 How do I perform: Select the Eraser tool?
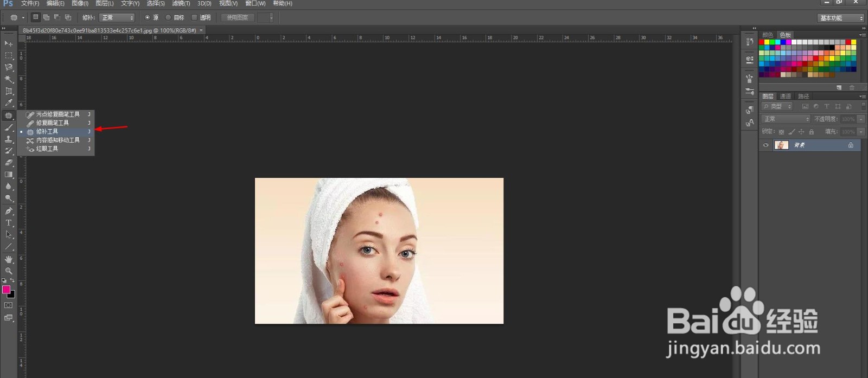click(9, 163)
